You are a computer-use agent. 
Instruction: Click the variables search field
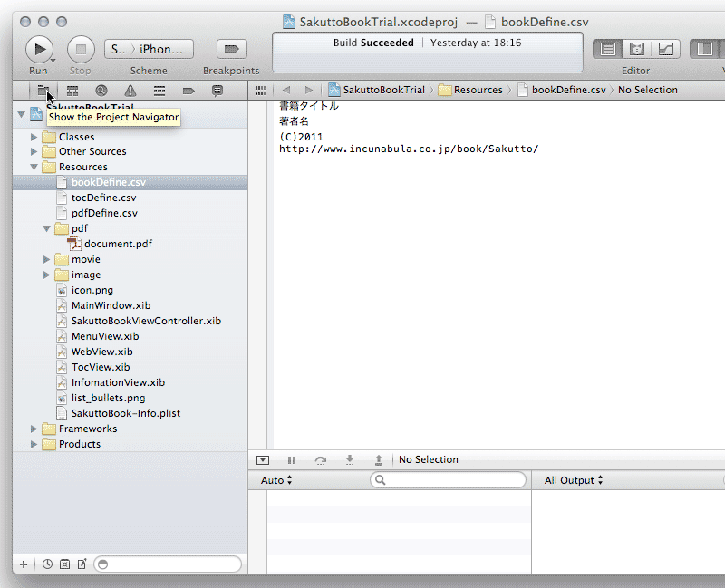coord(448,480)
